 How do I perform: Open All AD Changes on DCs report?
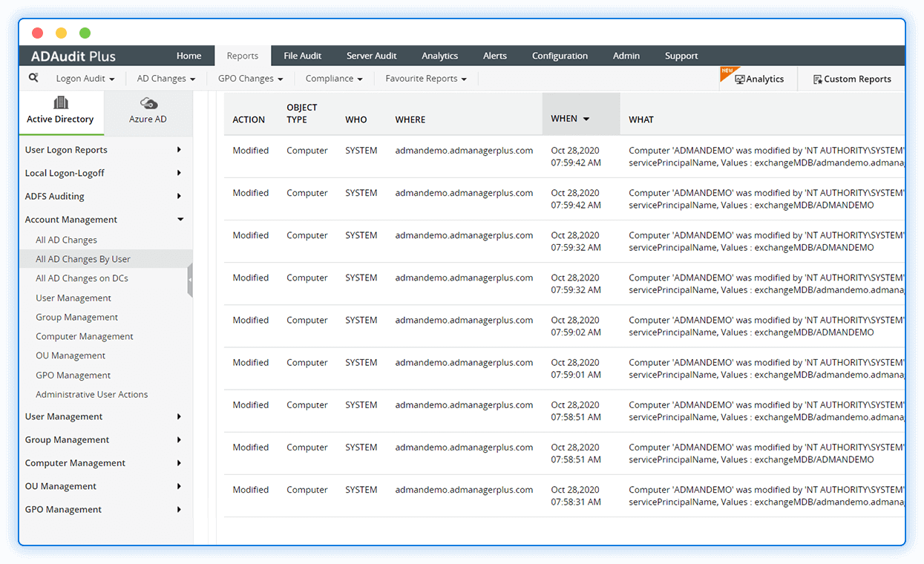(82, 278)
